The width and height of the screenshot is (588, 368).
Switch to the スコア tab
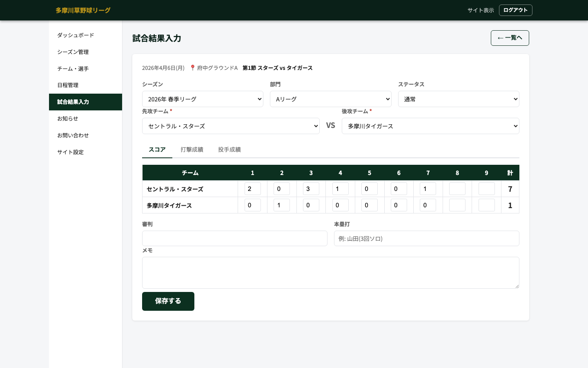coord(157,150)
